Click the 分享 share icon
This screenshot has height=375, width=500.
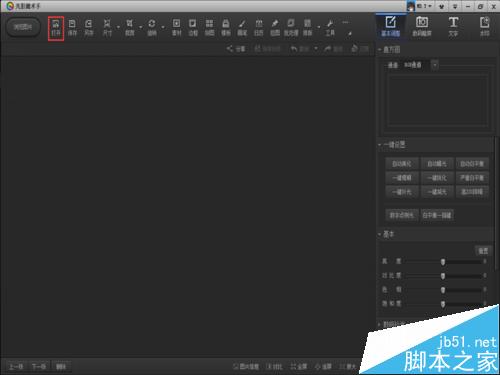click(x=236, y=49)
